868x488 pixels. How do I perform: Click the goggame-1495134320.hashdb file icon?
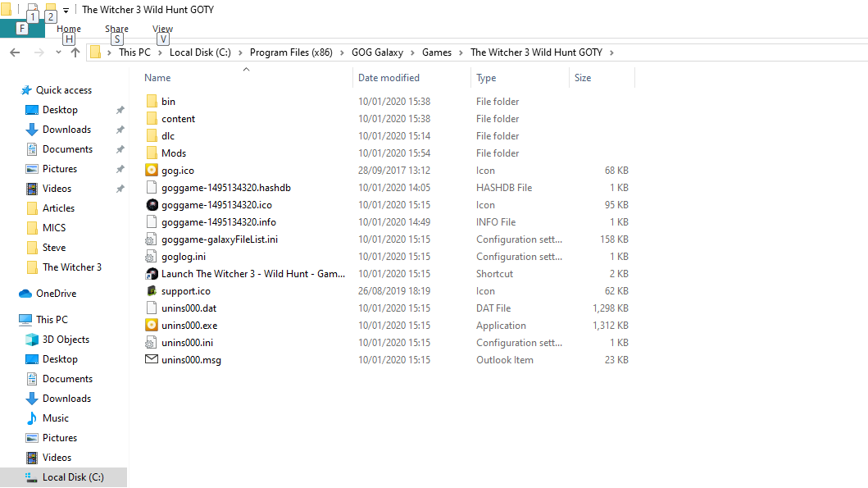point(152,187)
